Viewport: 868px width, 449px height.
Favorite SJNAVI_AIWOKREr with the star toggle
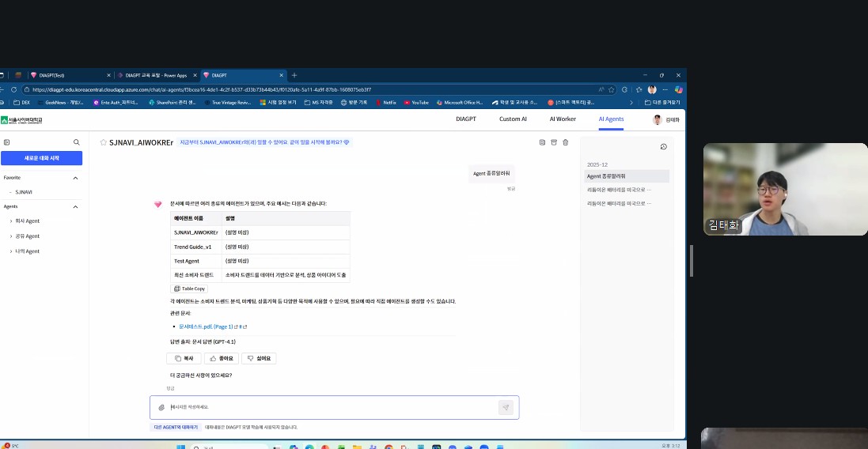tap(103, 142)
